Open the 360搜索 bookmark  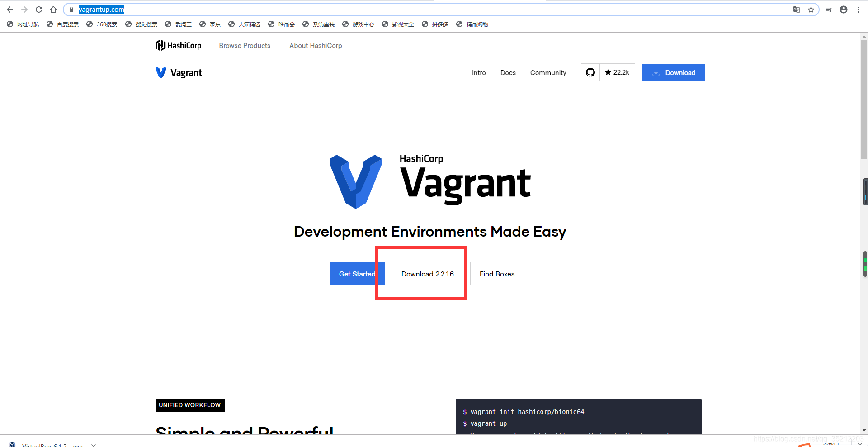(x=102, y=24)
